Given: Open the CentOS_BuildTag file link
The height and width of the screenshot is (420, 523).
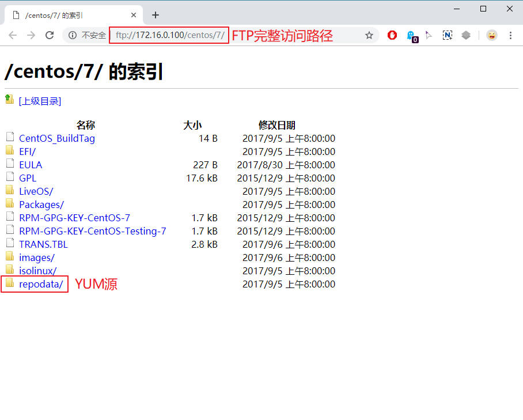Looking at the screenshot, I should click(57, 138).
